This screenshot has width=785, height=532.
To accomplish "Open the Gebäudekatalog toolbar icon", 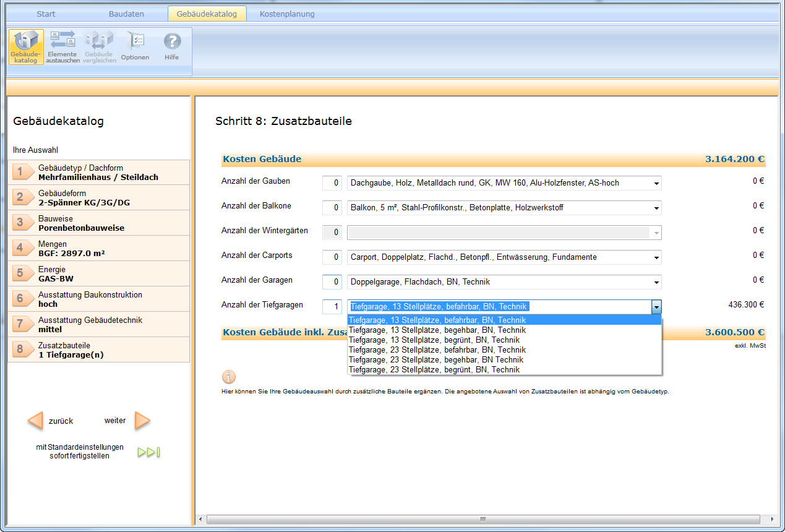I will click(x=26, y=46).
